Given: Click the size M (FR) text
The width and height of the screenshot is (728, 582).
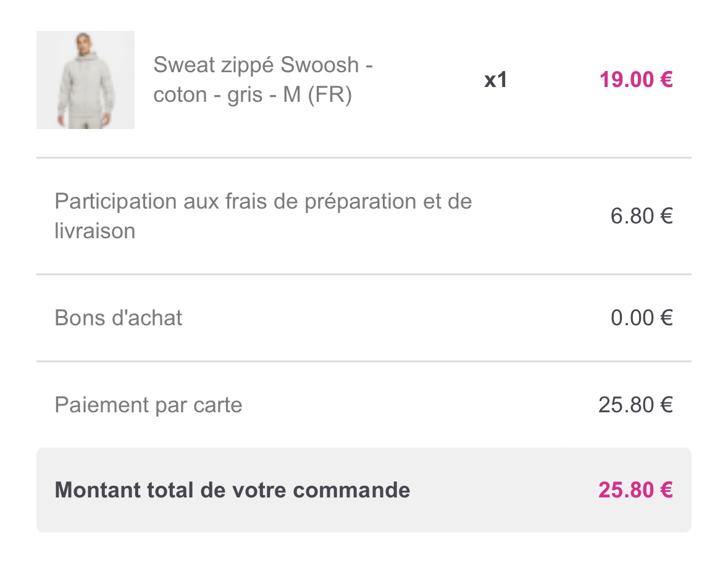Looking at the screenshot, I should [317, 95].
